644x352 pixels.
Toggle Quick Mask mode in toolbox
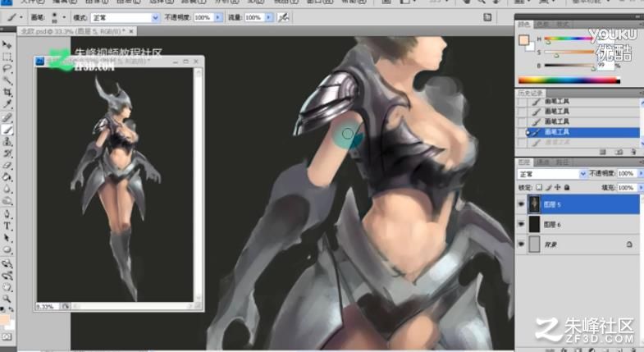(x=7, y=336)
